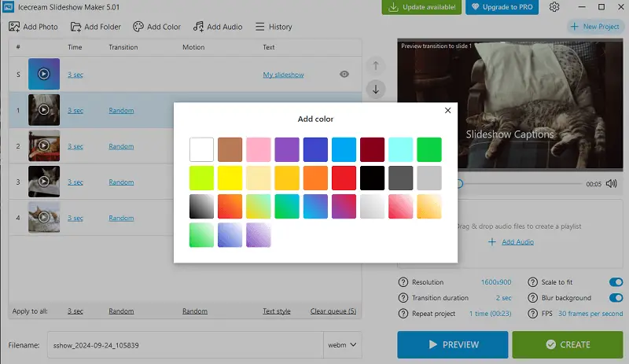Move slide up with the arrow button
The image size is (629, 364).
pyautogui.click(x=376, y=65)
